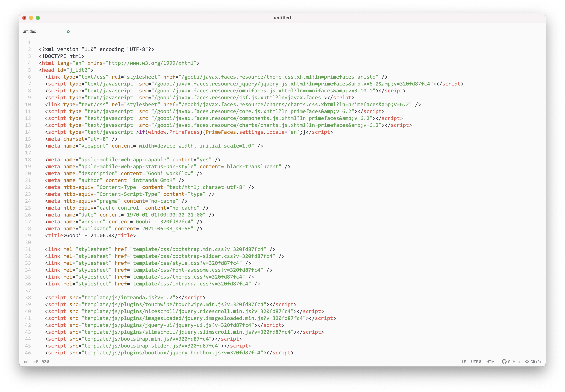Open the Git (0) status bar item
The height and width of the screenshot is (392, 565).
pos(533,362)
